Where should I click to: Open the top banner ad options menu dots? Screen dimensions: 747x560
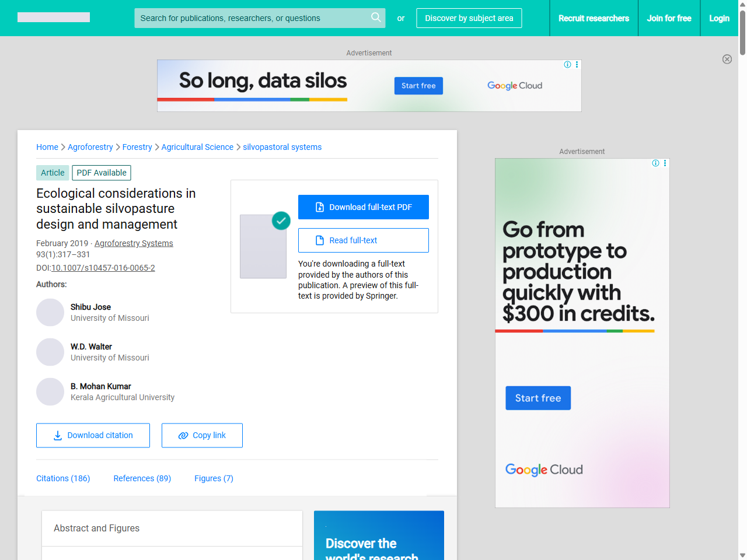point(577,65)
